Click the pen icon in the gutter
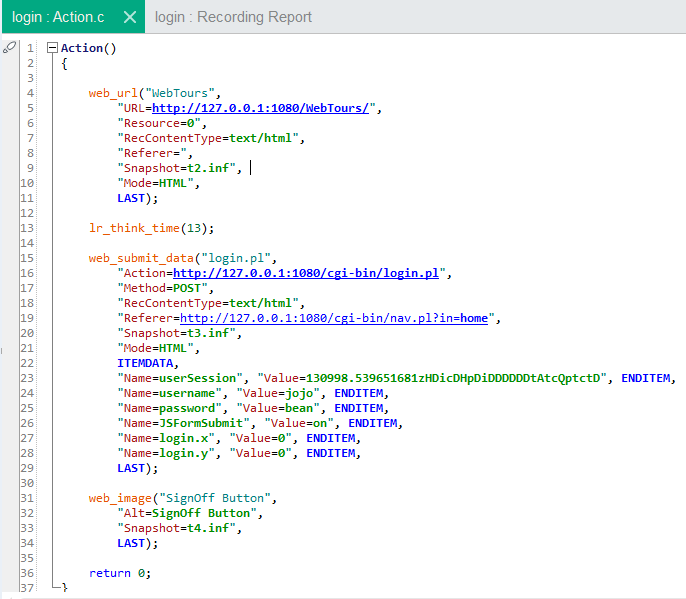Viewport: 686px width, 599px height. pyautogui.click(x=9, y=47)
